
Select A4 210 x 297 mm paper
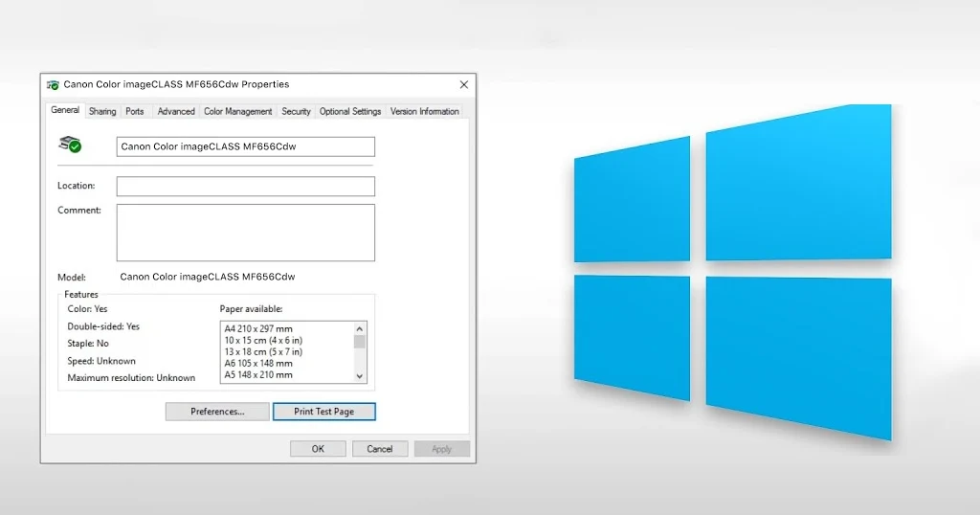click(258, 328)
